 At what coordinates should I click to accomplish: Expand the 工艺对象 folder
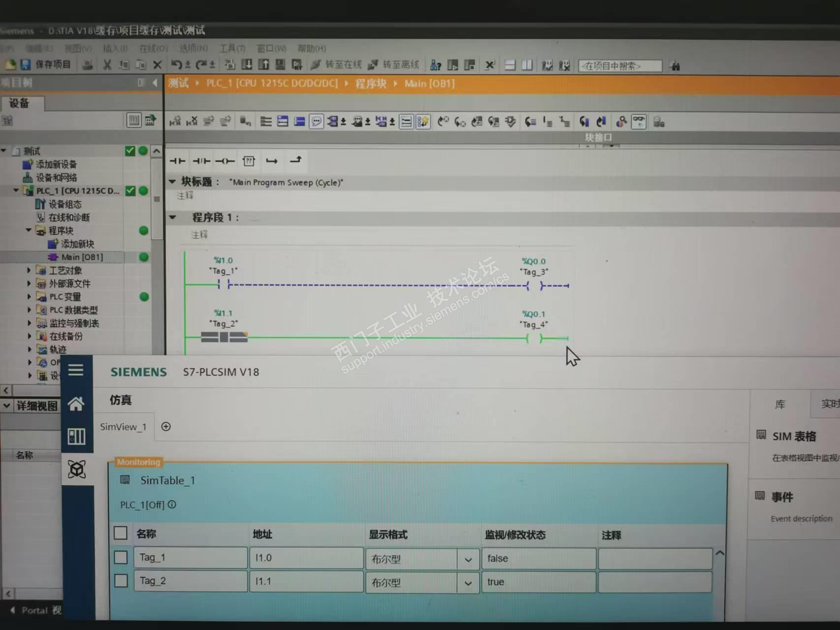pyautogui.click(x=29, y=270)
